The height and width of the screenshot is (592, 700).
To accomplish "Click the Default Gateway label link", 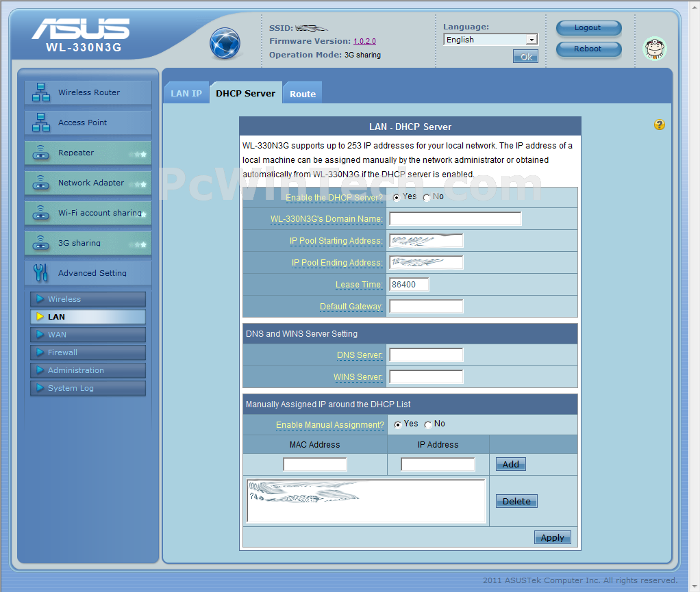I will pyautogui.click(x=351, y=307).
